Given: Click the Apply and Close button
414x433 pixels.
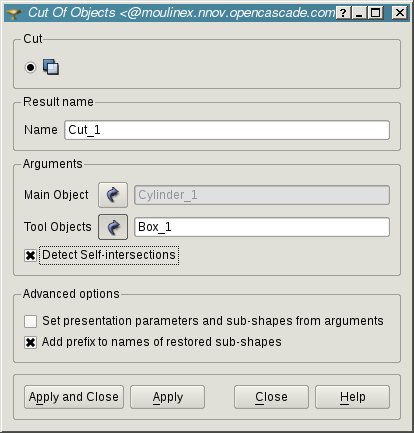Looking at the screenshot, I should pyautogui.click(x=74, y=397).
